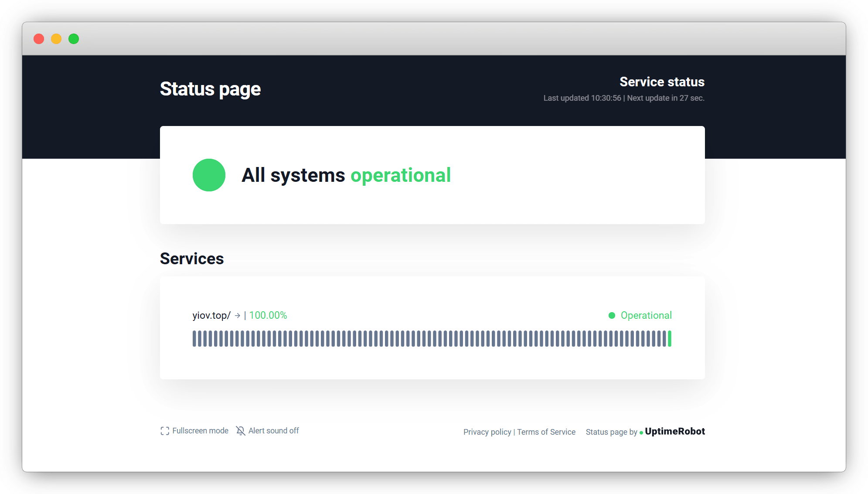Open the Privacy policy link
The height and width of the screenshot is (494, 868).
tap(487, 432)
